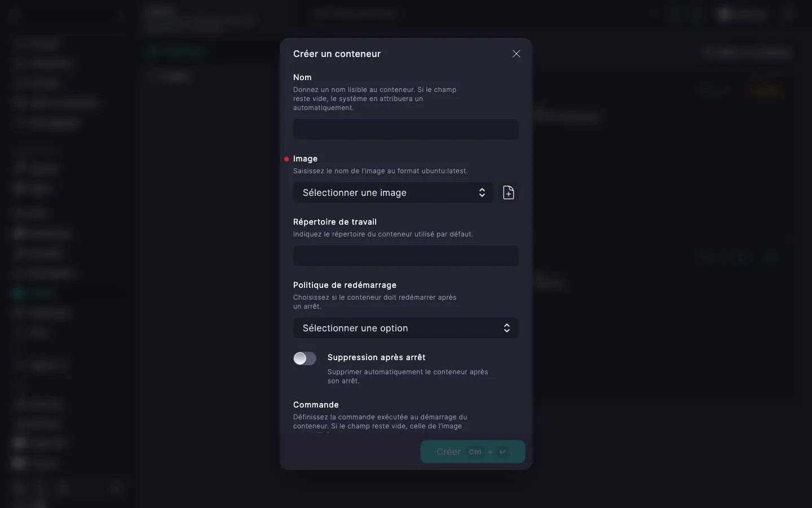Click the restart policy dropdown chevron arrows
812x508 pixels.
tap(507, 328)
